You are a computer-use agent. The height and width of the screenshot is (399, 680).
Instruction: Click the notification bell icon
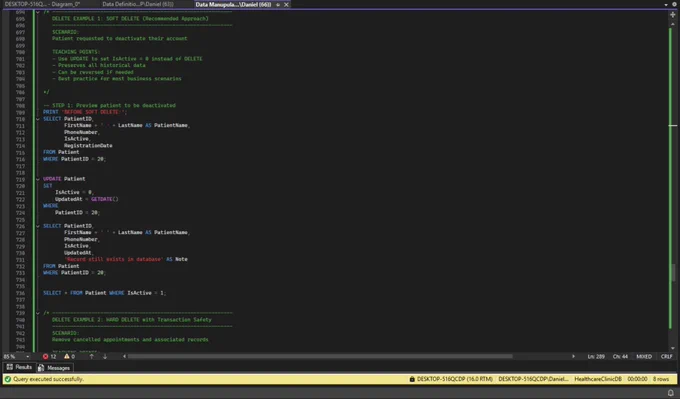671,393
